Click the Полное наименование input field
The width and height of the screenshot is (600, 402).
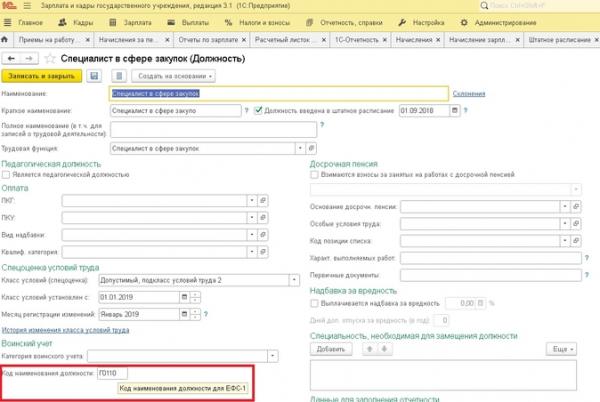(214, 130)
